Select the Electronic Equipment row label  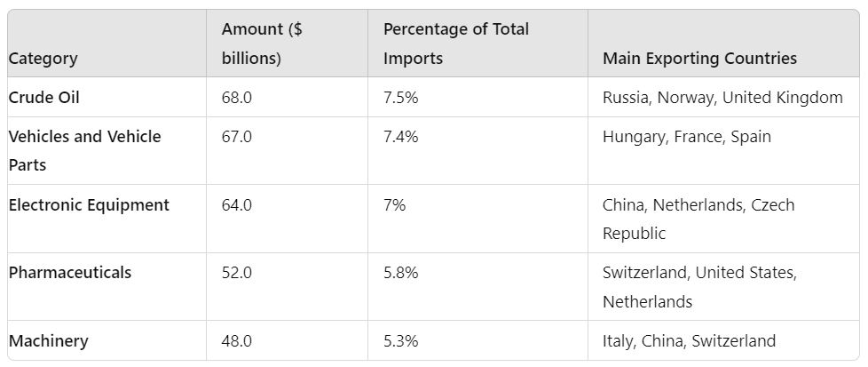pos(89,205)
